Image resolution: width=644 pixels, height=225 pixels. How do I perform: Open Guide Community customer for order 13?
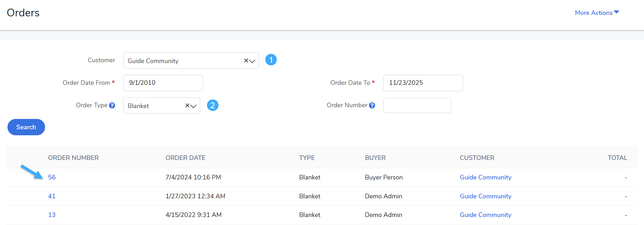[485, 215]
